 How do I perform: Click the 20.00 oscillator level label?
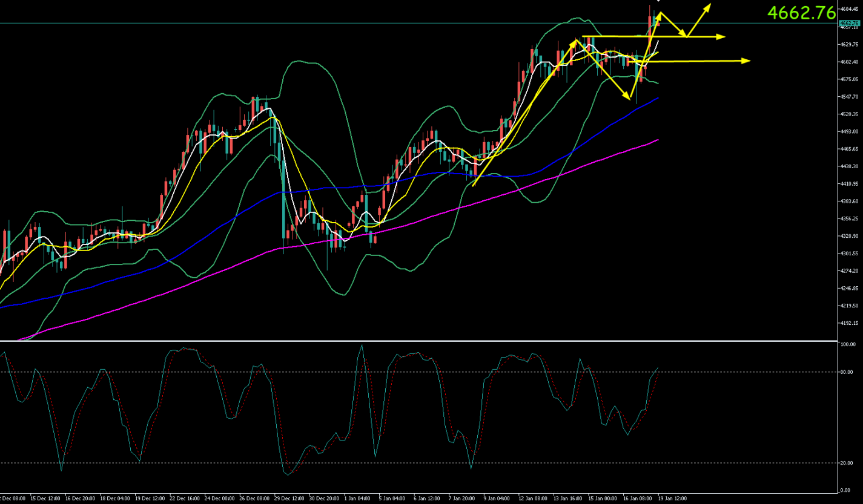[847, 463]
